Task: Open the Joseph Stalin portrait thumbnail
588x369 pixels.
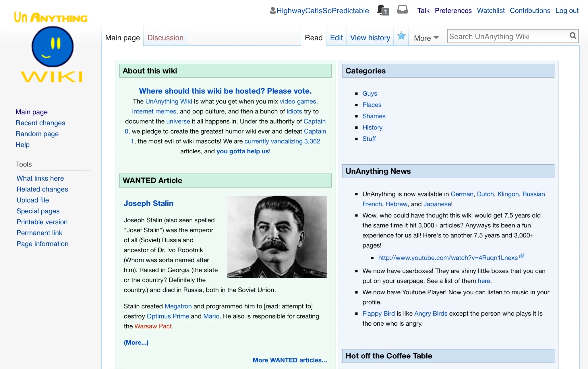Action: (277, 237)
